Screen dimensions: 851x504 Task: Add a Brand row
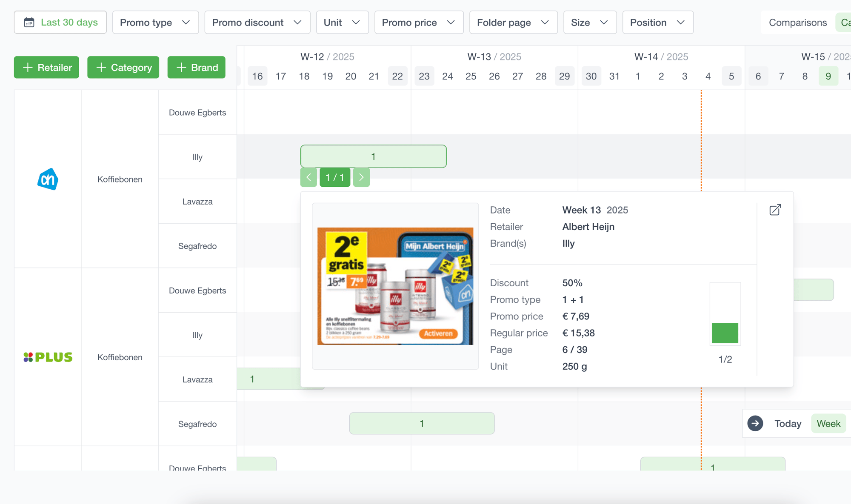tap(196, 67)
